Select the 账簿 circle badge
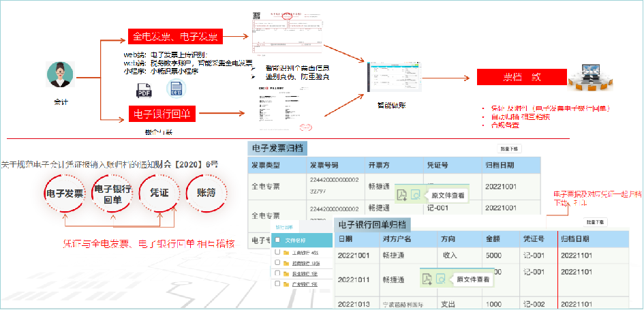644x310 pixels. pyautogui.click(x=206, y=193)
